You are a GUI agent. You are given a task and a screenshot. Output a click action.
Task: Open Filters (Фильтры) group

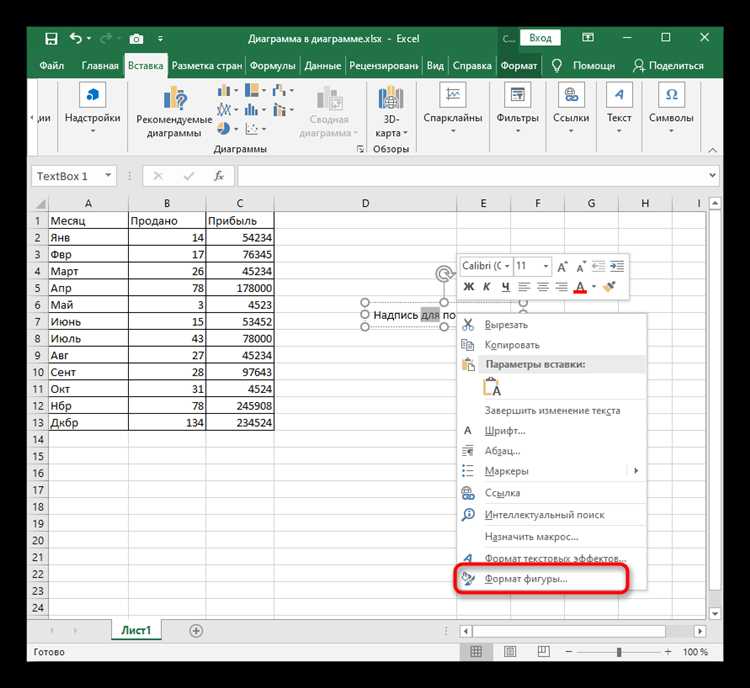[x=518, y=110]
